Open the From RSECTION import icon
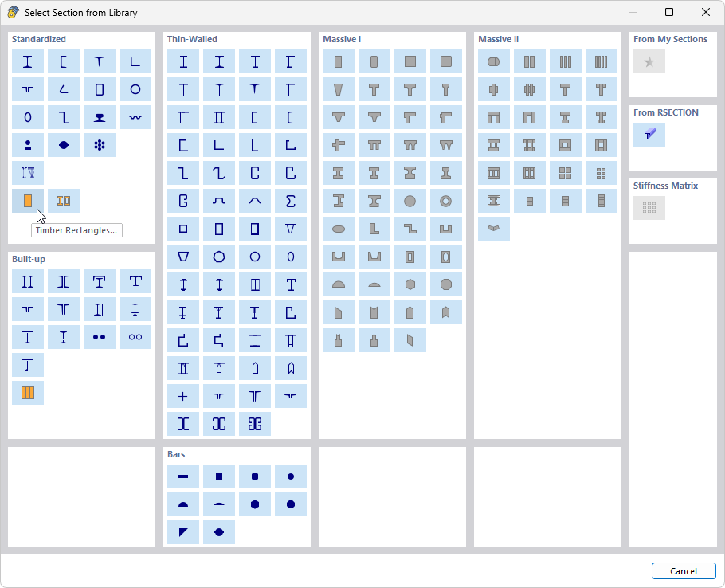Screen dimensions: 725x588 coord(649,135)
